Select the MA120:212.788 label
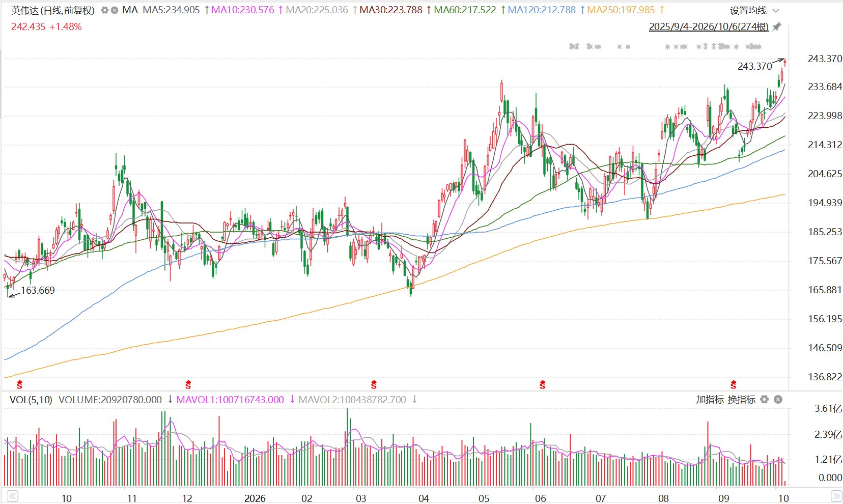The height and width of the screenshot is (504, 843). [542, 10]
